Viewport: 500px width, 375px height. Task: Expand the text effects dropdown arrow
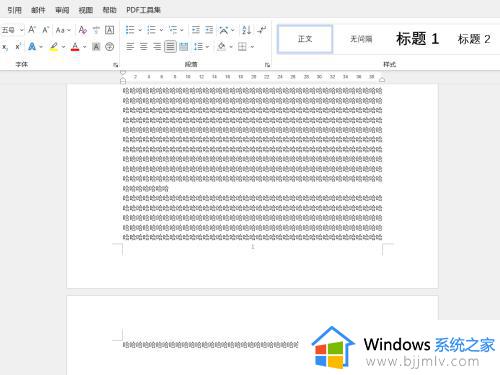41,47
